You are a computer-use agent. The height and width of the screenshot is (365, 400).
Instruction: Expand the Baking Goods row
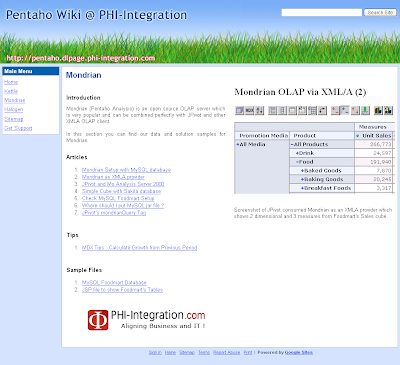[302, 179]
